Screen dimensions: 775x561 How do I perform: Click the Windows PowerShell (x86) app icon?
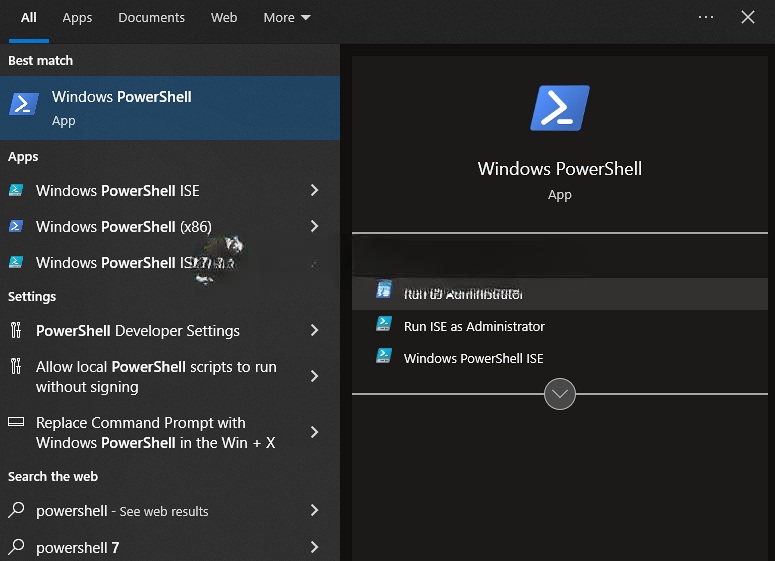click(16, 227)
